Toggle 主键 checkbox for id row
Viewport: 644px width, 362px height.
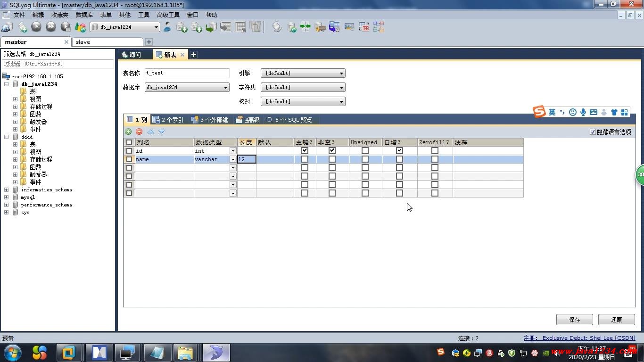tap(305, 151)
